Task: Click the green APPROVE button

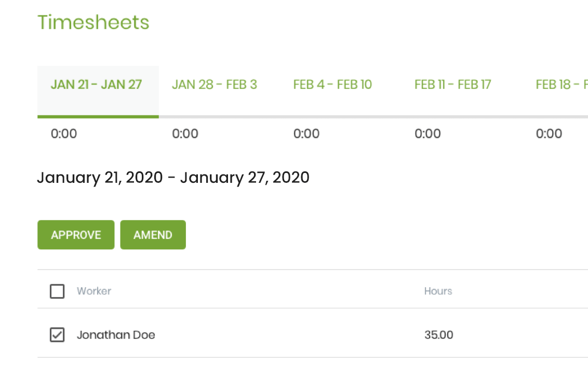Action: [76, 235]
